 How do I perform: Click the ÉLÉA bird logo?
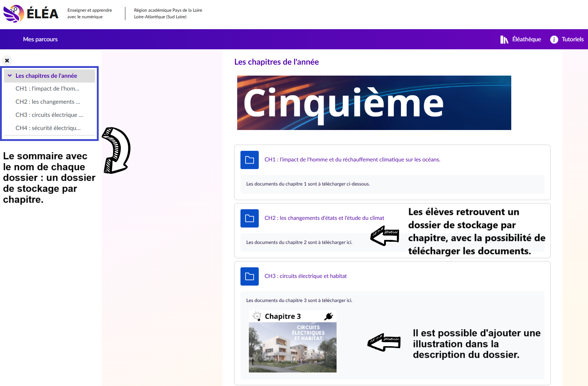pos(14,14)
